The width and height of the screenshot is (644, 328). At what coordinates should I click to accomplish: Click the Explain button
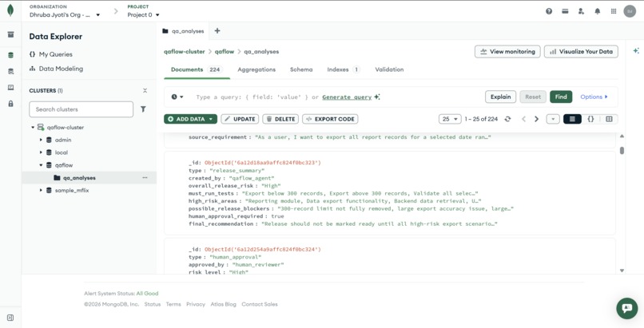point(500,97)
